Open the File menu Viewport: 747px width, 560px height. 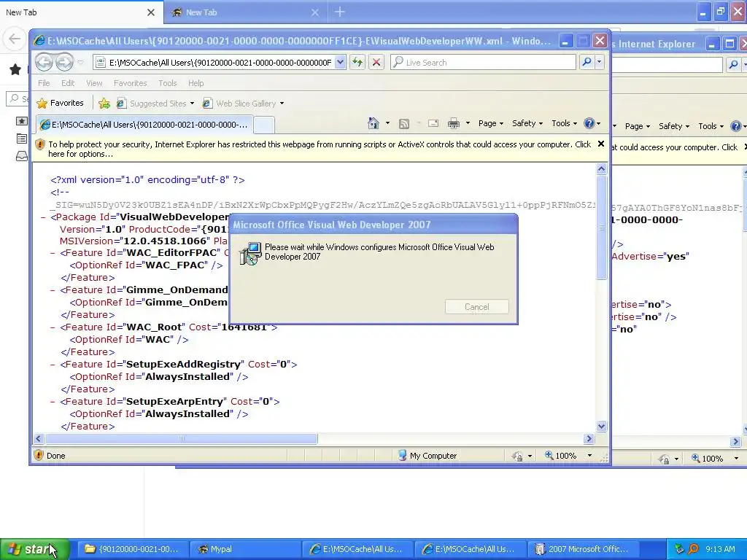[44, 83]
